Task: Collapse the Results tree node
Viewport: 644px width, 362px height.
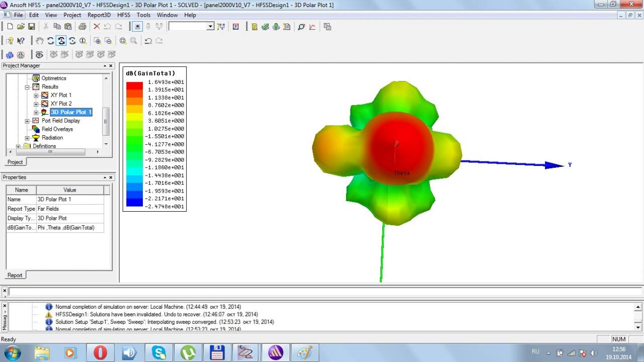Action: [27, 87]
